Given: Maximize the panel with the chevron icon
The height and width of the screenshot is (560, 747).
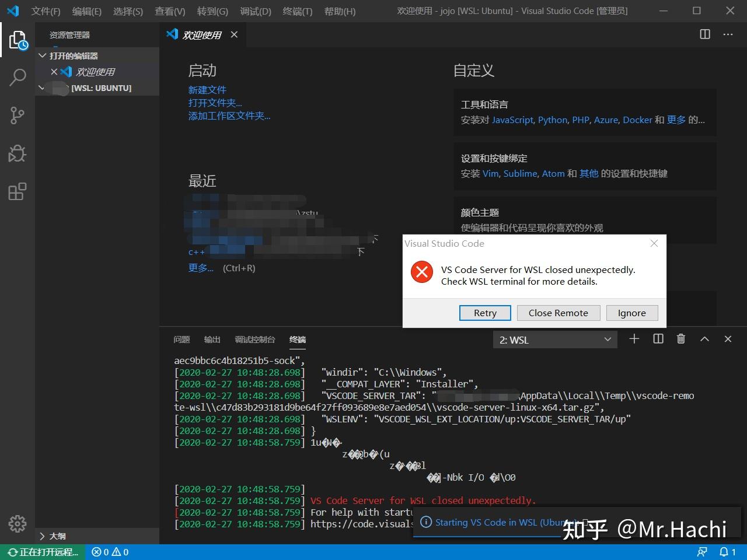Looking at the screenshot, I should pos(704,339).
